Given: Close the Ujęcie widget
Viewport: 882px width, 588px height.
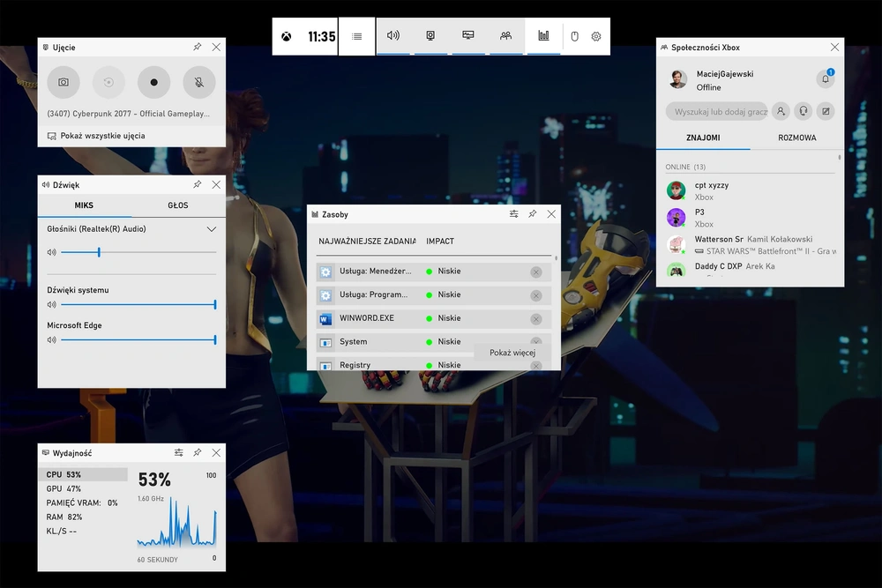Looking at the screenshot, I should (x=216, y=48).
